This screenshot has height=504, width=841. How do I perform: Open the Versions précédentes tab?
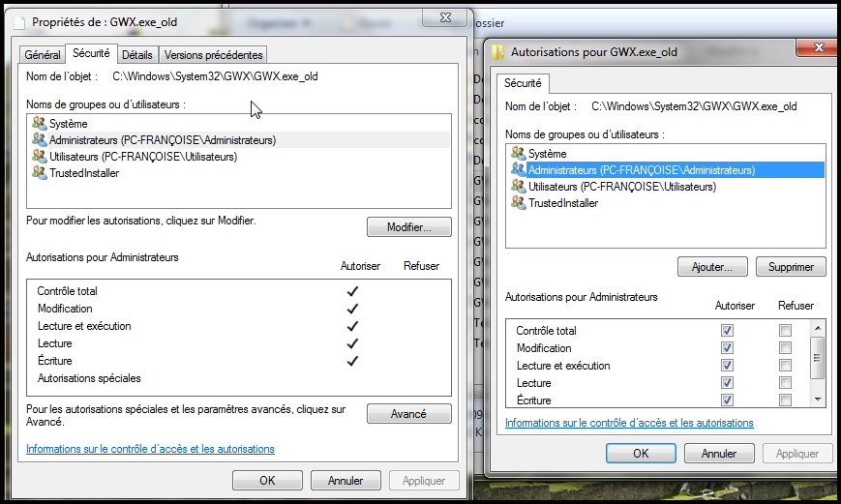(x=214, y=55)
